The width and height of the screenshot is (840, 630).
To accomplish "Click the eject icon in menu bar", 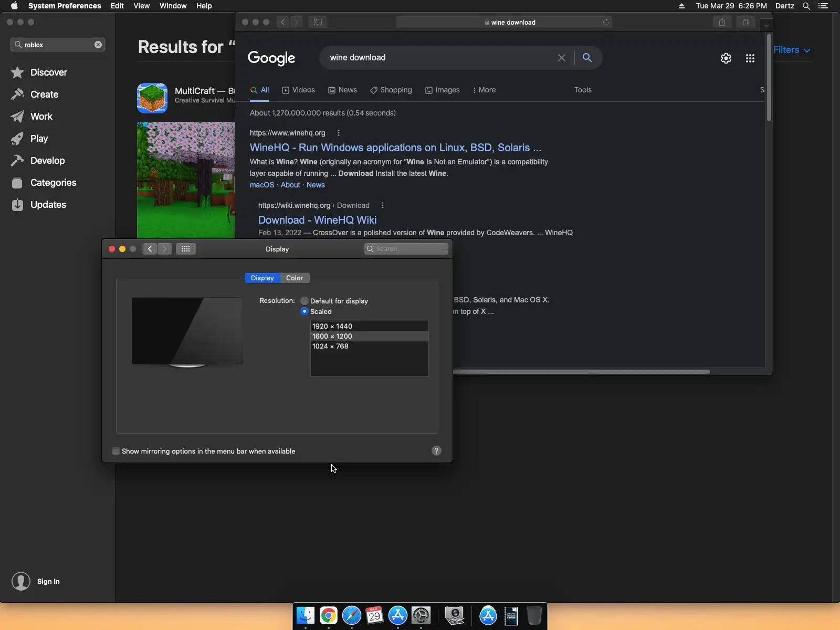I will [681, 6].
